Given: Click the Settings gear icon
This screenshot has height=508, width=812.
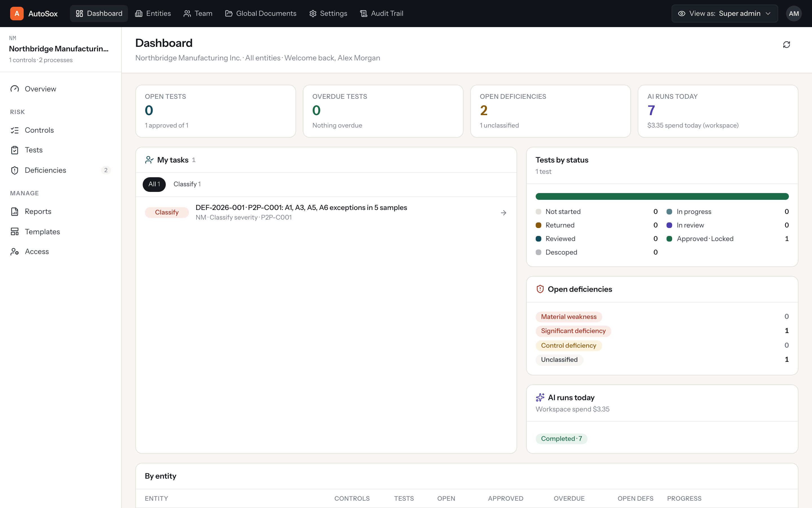Looking at the screenshot, I should 313,14.
